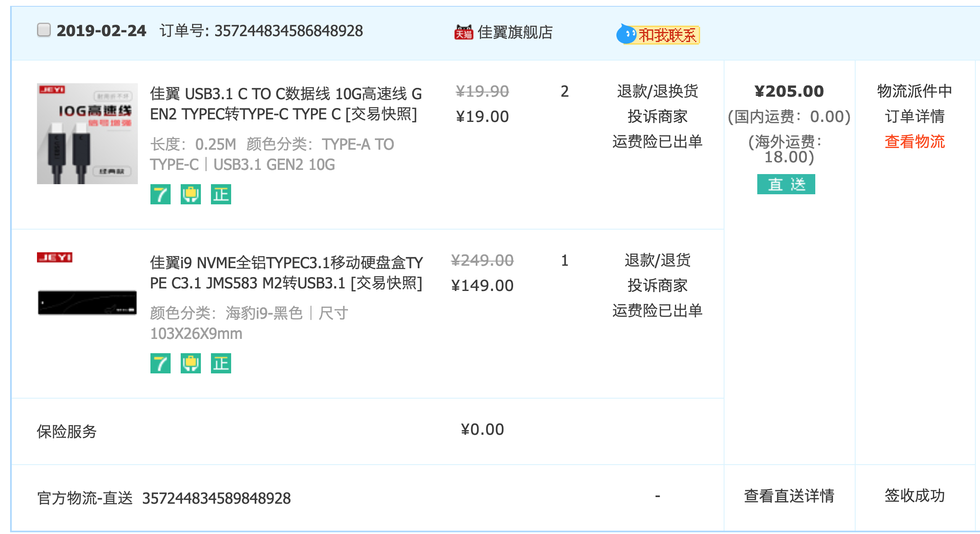The image size is (980, 534).
Task: Click tracking number 357244834589848928
Action: point(216,498)
